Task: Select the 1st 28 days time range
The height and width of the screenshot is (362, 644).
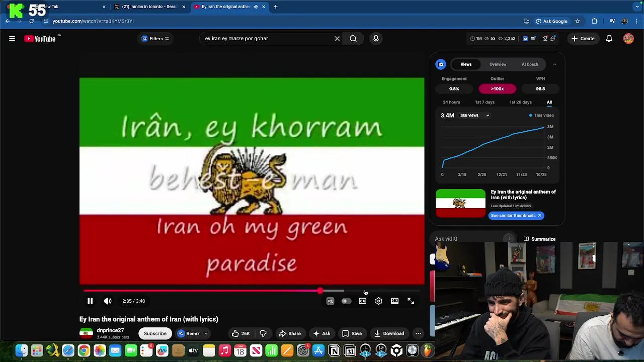Action: click(521, 102)
